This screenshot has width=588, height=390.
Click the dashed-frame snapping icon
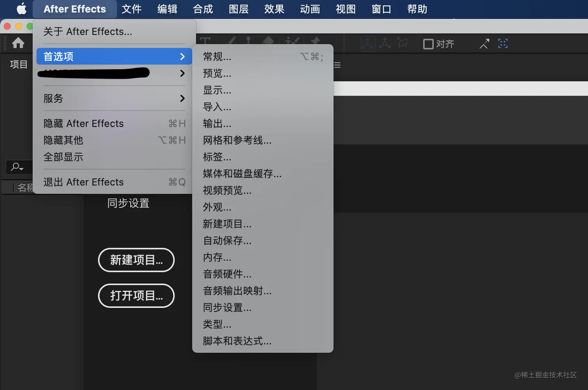[x=503, y=44]
